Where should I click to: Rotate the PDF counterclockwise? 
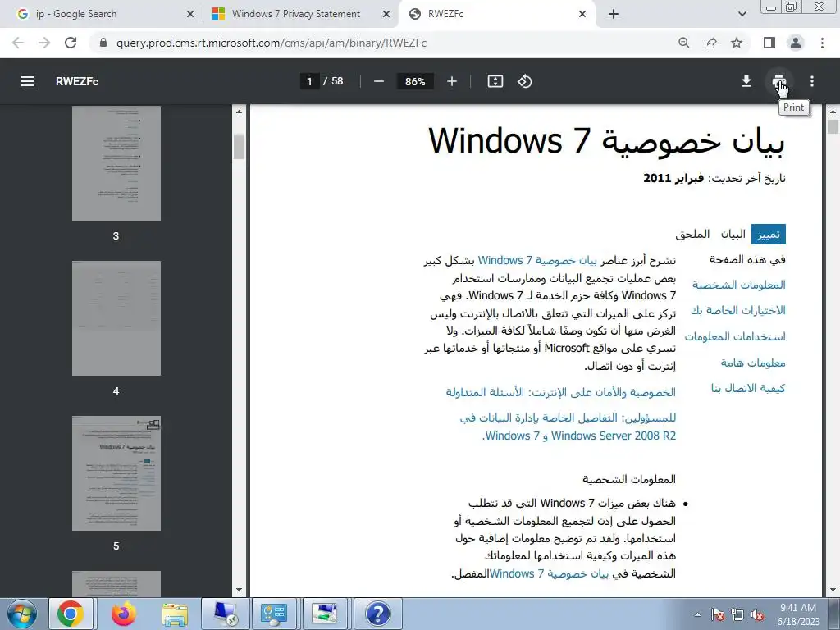click(x=524, y=81)
